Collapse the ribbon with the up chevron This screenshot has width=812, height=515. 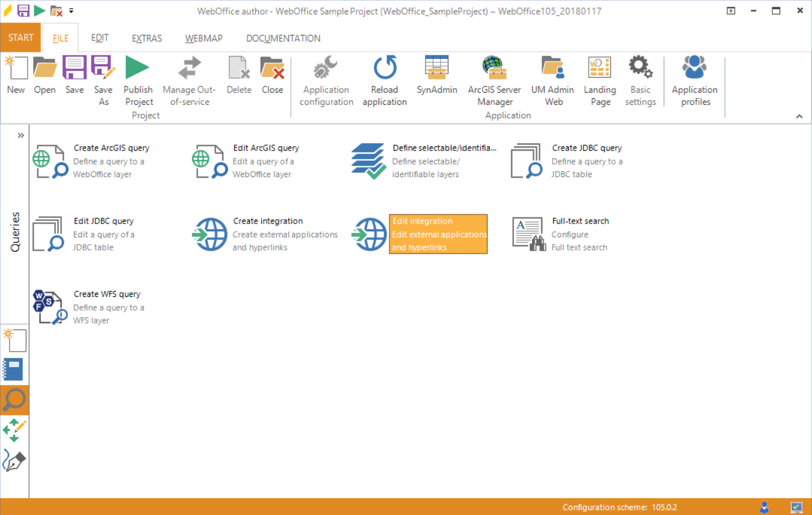click(x=799, y=116)
